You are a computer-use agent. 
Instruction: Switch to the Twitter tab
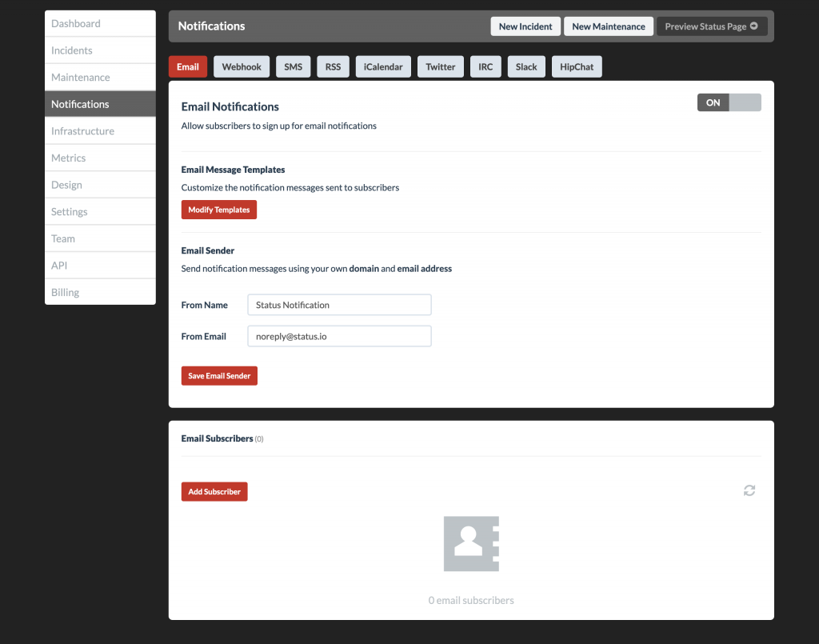(x=440, y=66)
